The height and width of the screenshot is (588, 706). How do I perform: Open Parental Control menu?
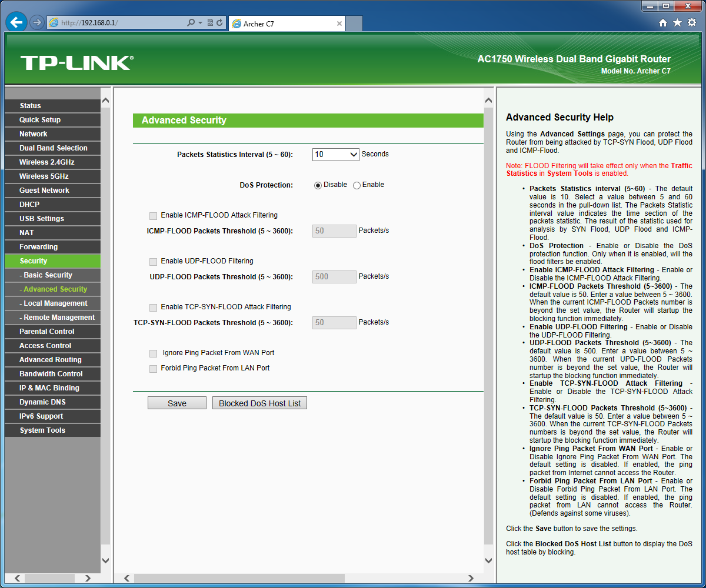coord(52,332)
